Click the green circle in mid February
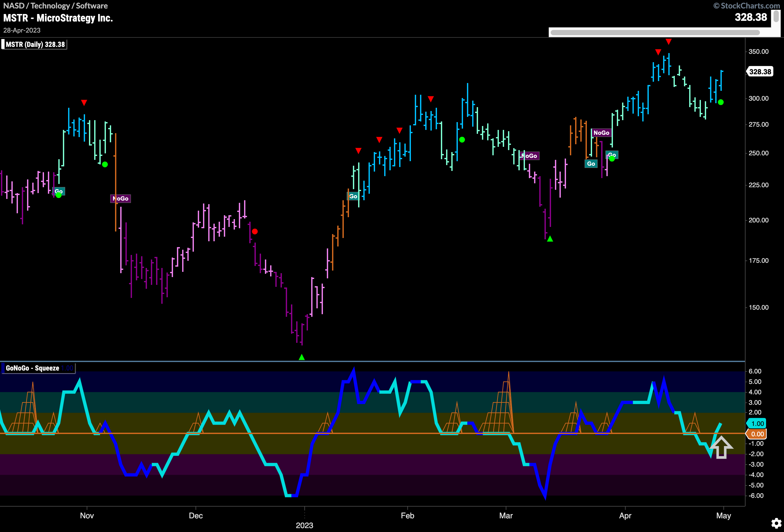 point(462,140)
